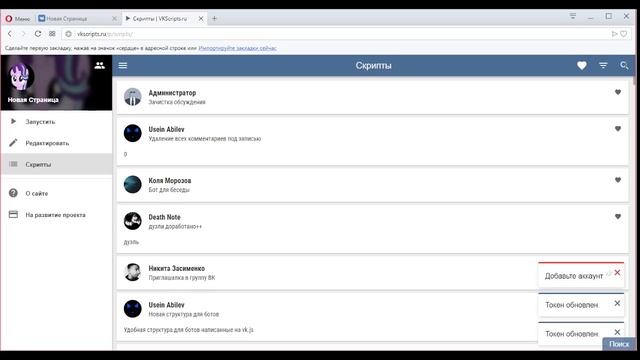Click the browser forward arrow
This screenshot has height=360, width=640.
tap(23, 34)
